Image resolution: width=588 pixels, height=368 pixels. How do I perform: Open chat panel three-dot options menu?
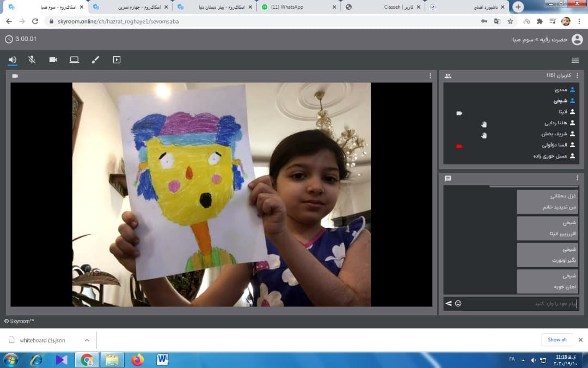click(x=577, y=178)
